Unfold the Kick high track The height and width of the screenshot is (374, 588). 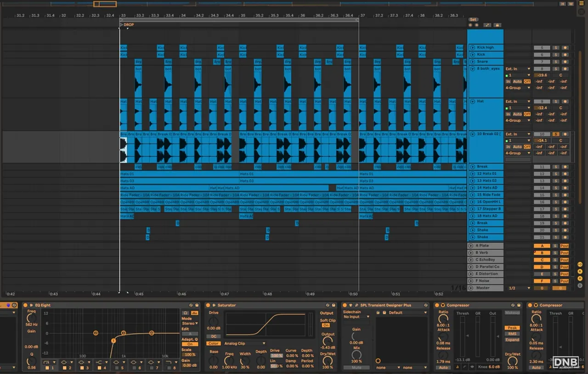(x=472, y=47)
